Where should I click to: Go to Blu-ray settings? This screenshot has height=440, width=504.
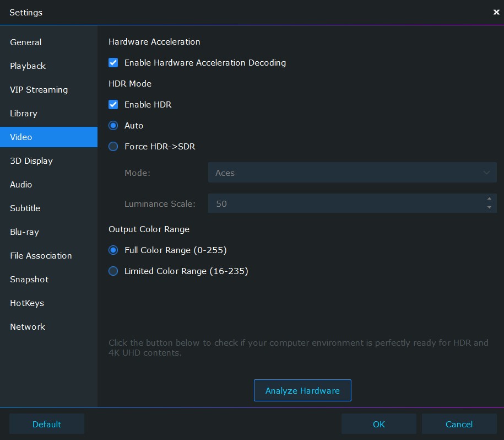[48, 232]
